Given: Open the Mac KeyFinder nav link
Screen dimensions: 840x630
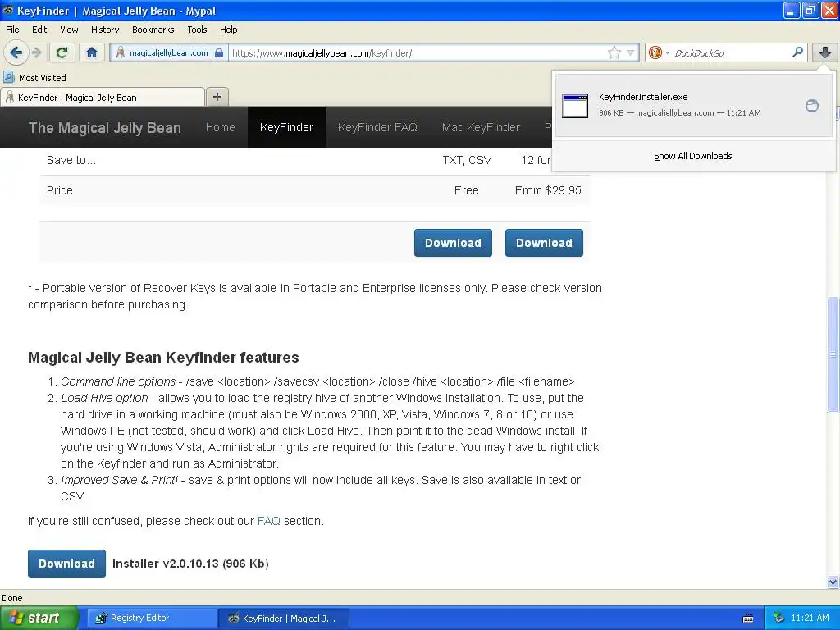Looking at the screenshot, I should (x=481, y=127).
